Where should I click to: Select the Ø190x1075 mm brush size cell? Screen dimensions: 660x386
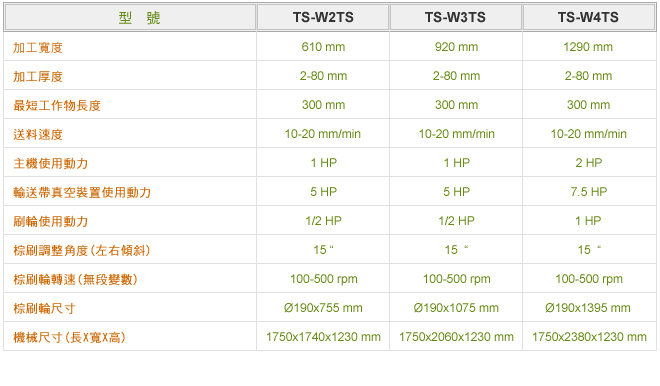[x=456, y=308]
